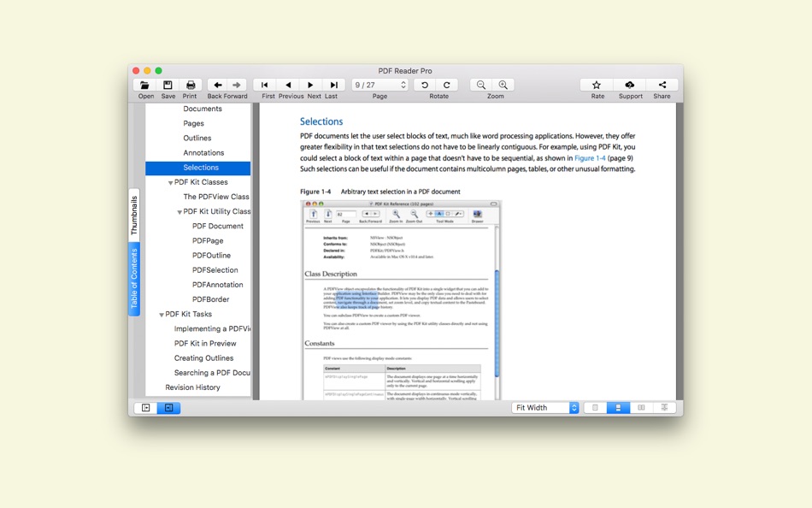The image size is (812, 508).
Task: Open the PDFAnnotation entry
Action: click(x=217, y=285)
